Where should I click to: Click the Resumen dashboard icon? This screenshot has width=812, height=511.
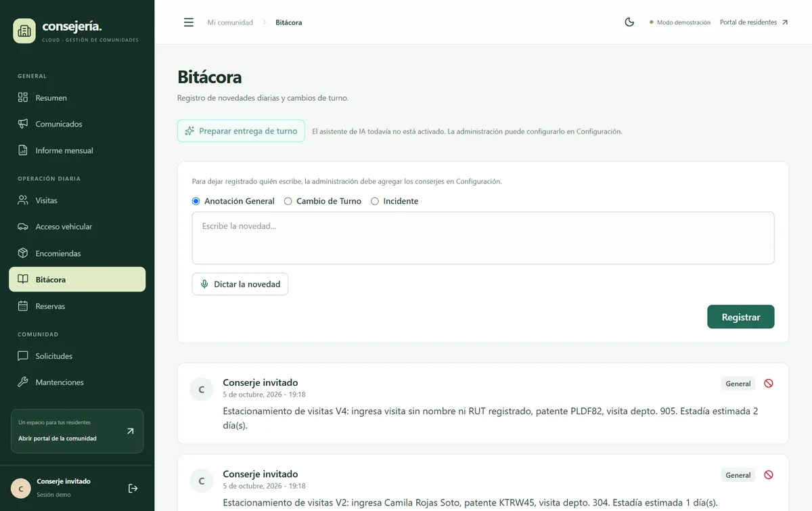(23, 97)
